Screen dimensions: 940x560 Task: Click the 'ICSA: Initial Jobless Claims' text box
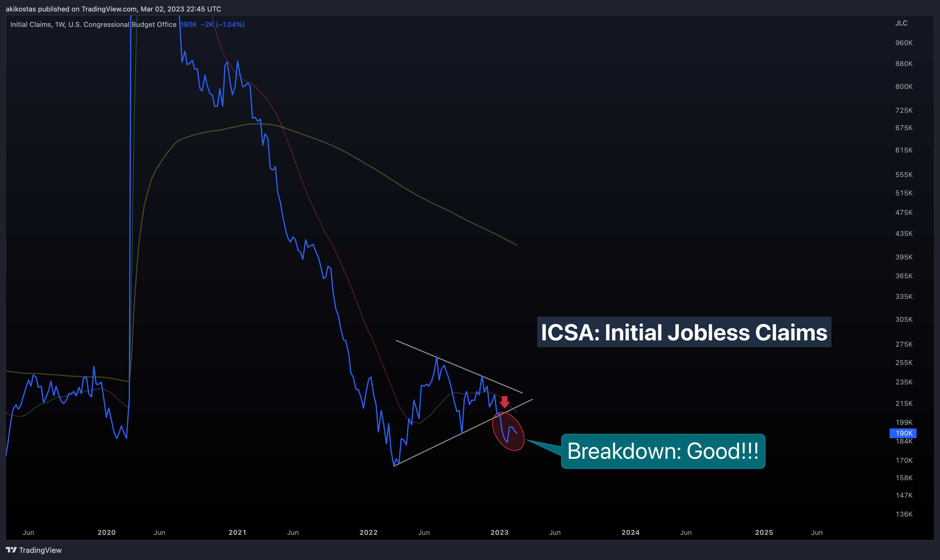pyautogui.click(x=684, y=332)
